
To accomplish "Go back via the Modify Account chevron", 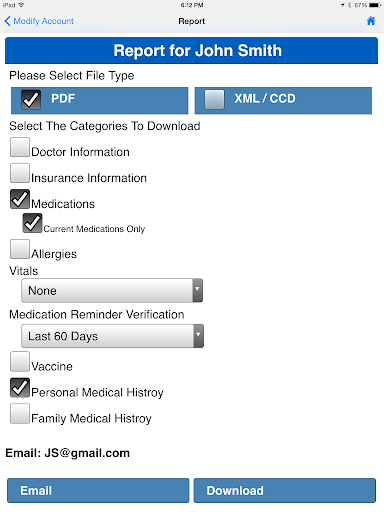I will click(7, 21).
